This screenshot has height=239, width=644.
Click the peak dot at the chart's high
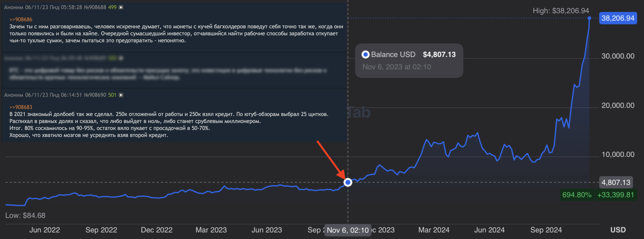coord(589,18)
